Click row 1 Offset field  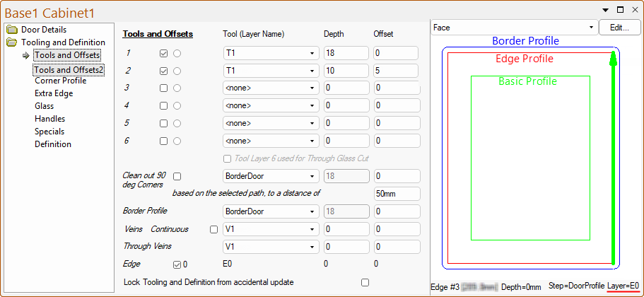pyautogui.click(x=396, y=54)
